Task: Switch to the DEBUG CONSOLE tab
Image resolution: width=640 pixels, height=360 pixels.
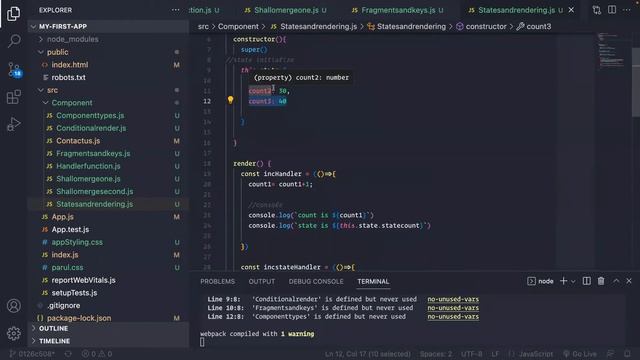Action: [x=316, y=282]
